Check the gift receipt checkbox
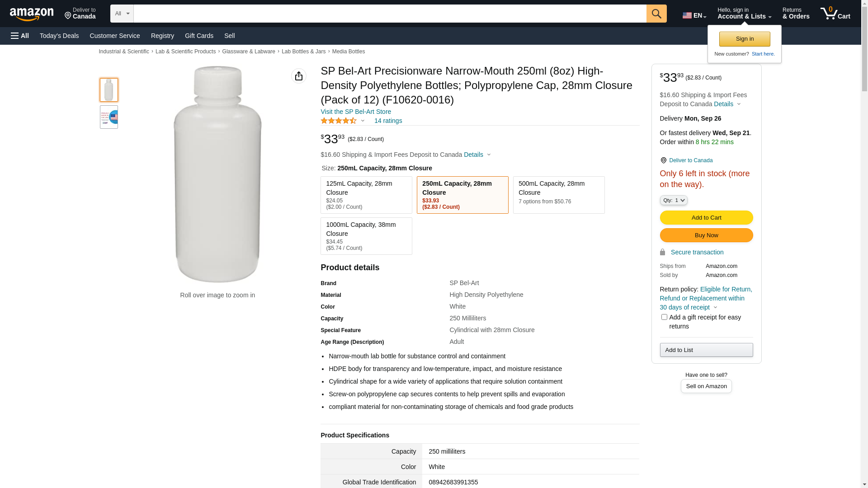 pyautogui.click(x=664, y=317)
